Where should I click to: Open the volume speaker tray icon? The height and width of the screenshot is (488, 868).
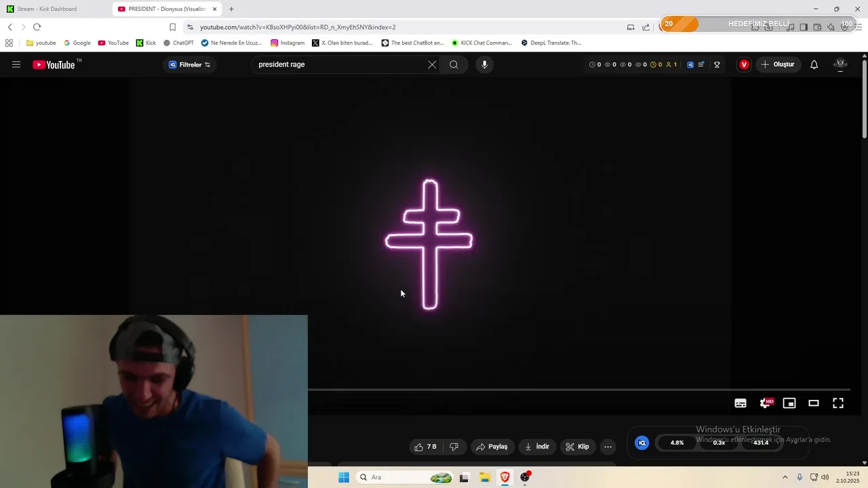825,477
